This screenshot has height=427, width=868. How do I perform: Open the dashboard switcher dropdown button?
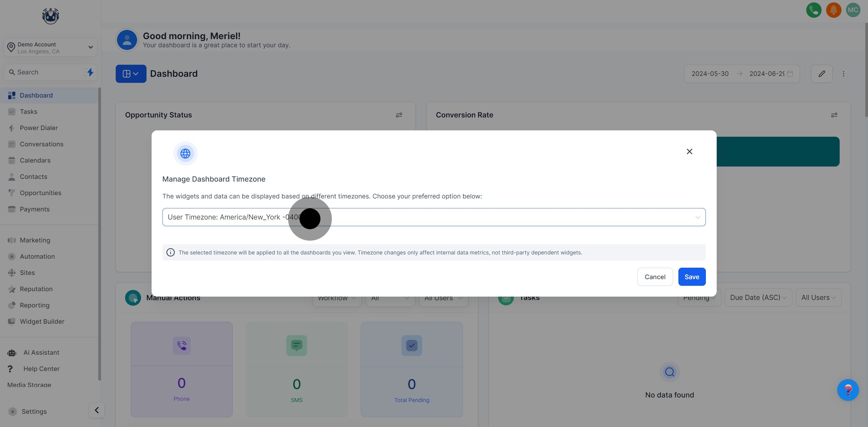pyautogui.click(x=131, y=74)
